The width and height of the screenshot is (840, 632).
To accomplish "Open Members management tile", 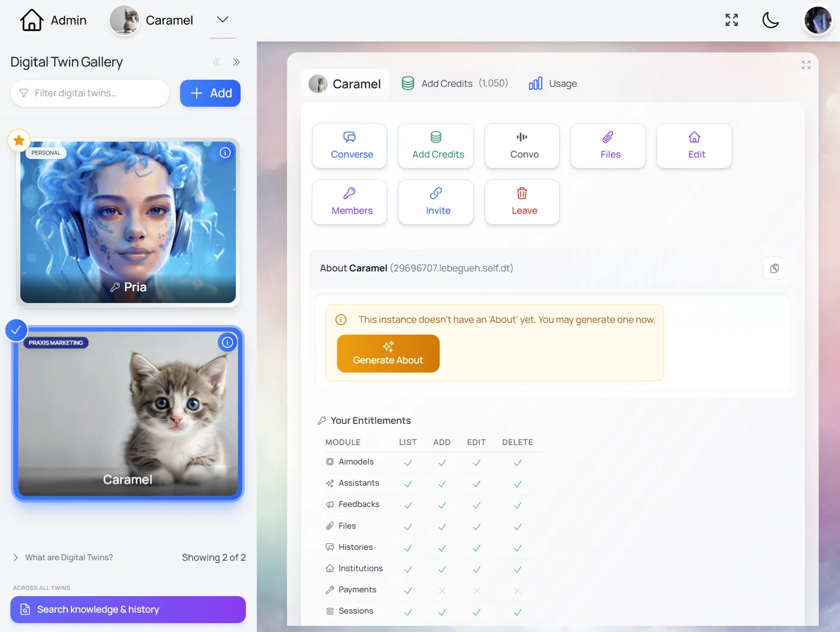I will [x=350, y=202].
